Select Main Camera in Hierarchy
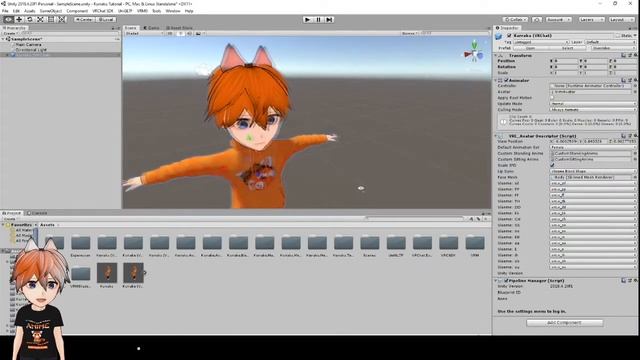 (28, 44)
